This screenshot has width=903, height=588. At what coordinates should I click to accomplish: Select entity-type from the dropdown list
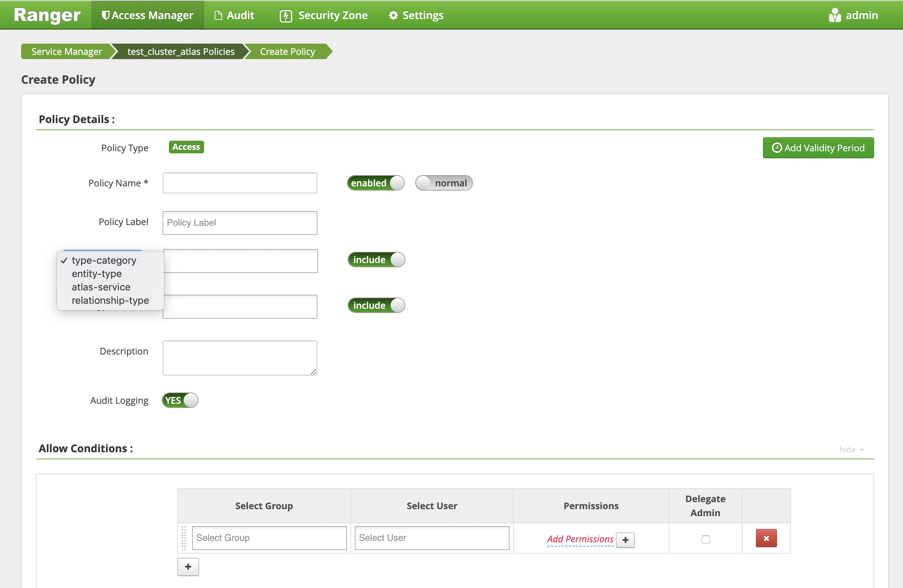coord(97,274)
